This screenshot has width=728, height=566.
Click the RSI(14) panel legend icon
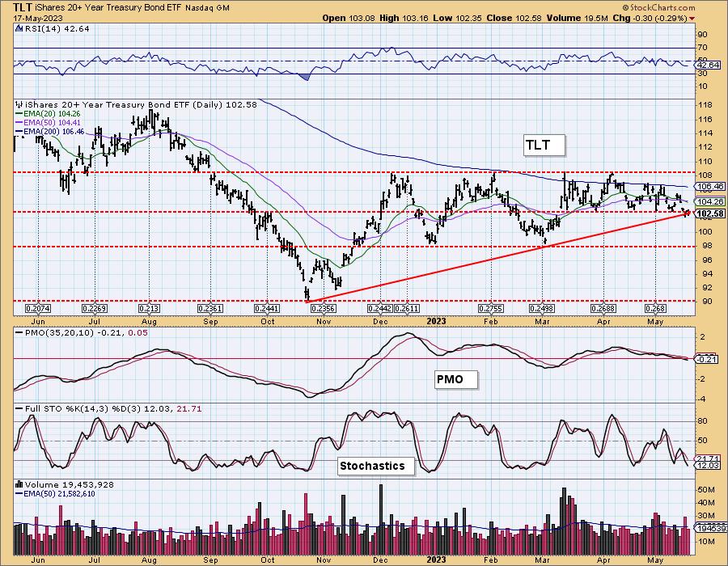19,28
